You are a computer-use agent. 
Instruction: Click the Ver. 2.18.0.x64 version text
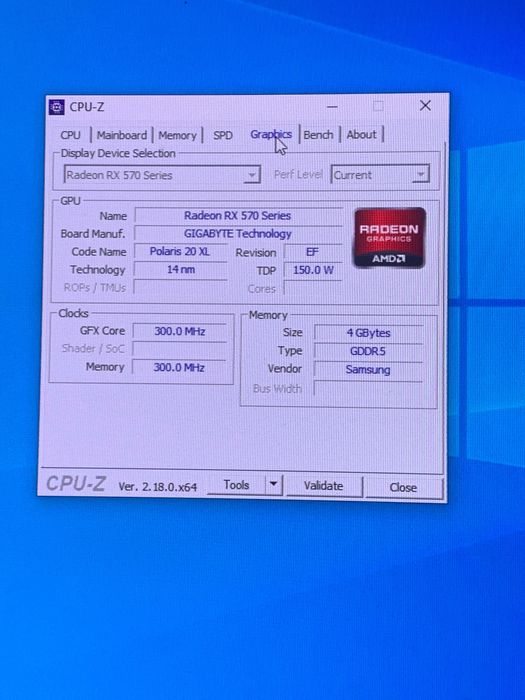click(x=158, y=487)
